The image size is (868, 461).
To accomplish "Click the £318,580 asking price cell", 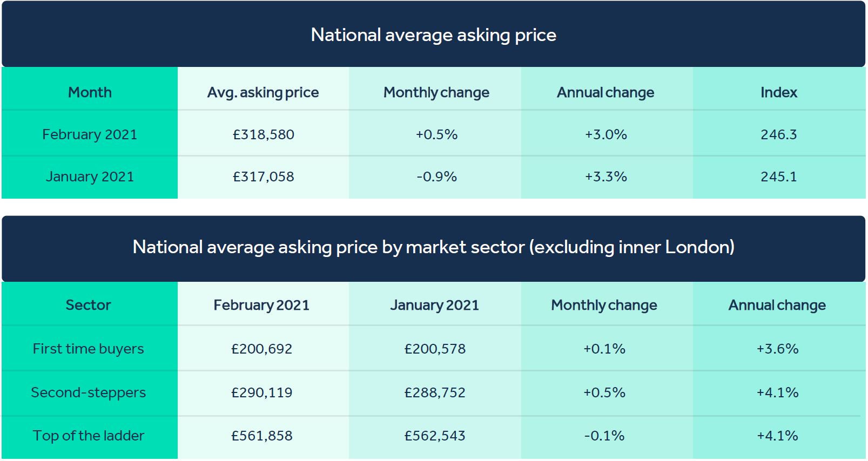I will coord(264,134).
